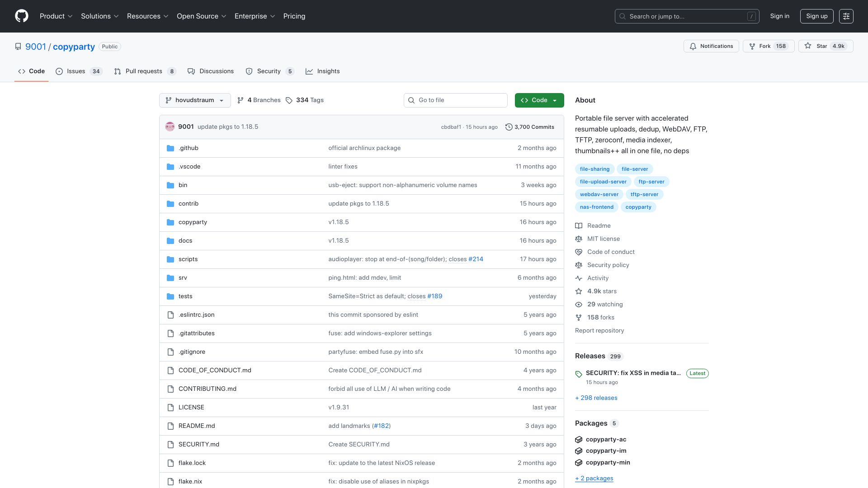This screenshot has width=868, height=488.
Task: Open the 4 Branches link
Action: 259,100
